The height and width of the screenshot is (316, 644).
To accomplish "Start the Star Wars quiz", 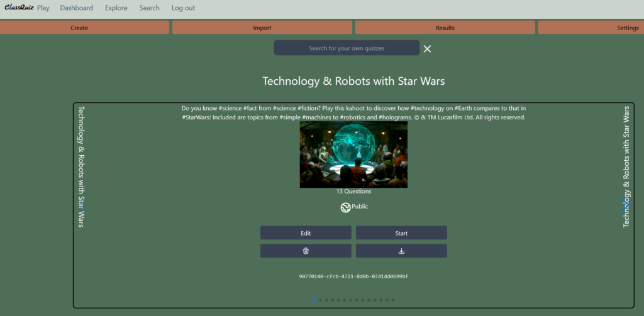I will point(401,232).
